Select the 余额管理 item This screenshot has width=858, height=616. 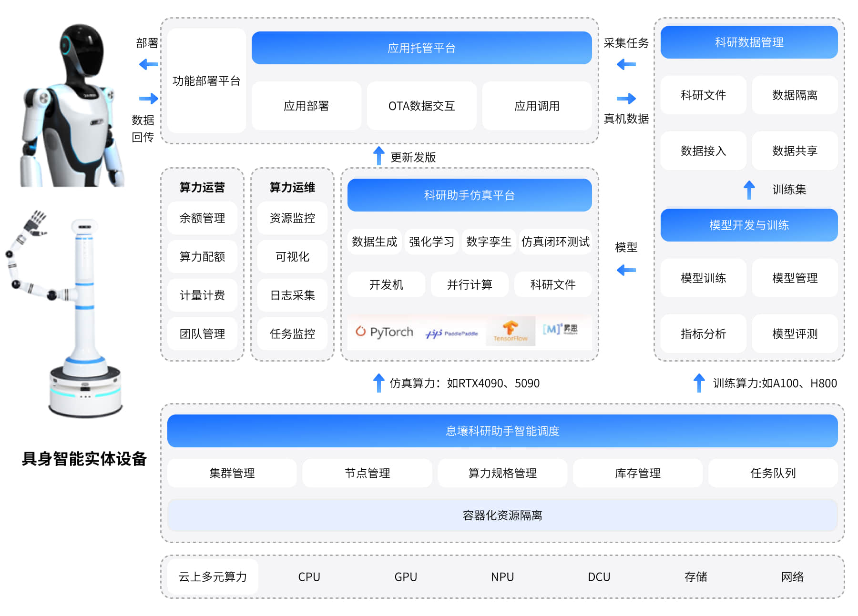[202, 218]
